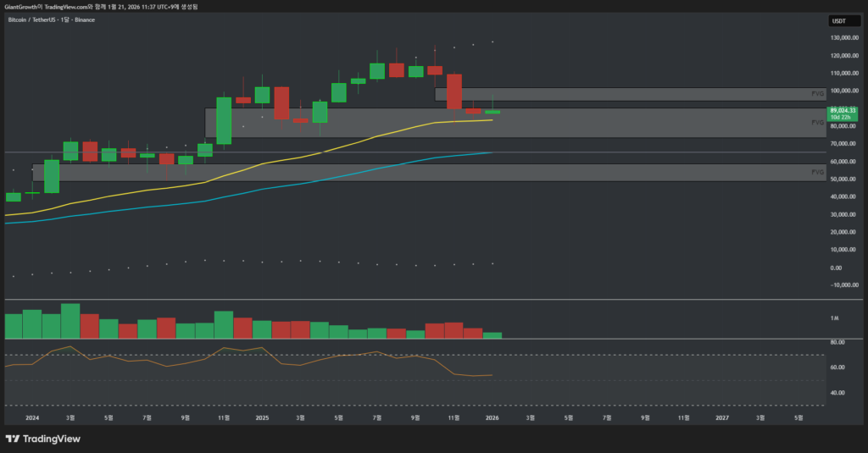Select the orange RSI line
Viewport: 868px width, 453px height.
click(254, 349)
